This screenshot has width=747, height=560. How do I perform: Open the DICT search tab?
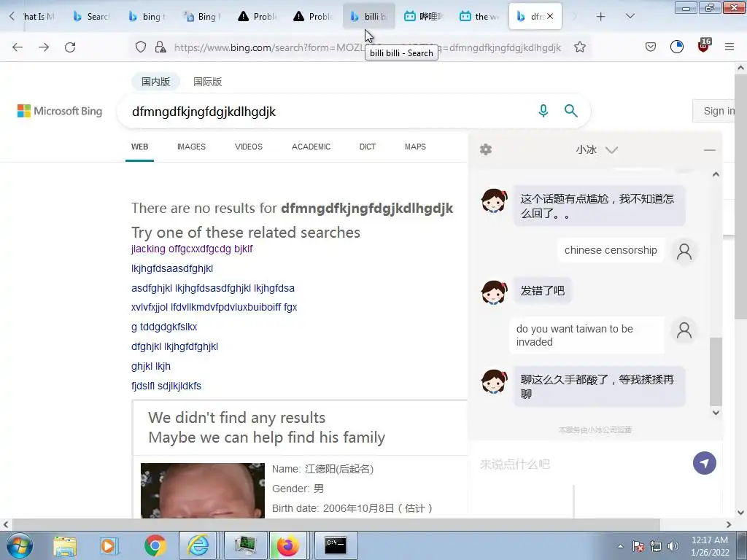(368, 147)
